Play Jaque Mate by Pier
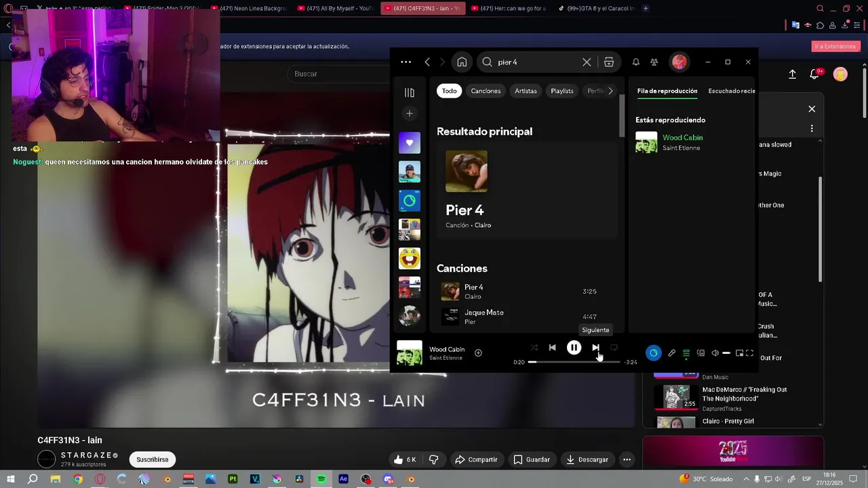The image size is (868, 488). (526, 317)
